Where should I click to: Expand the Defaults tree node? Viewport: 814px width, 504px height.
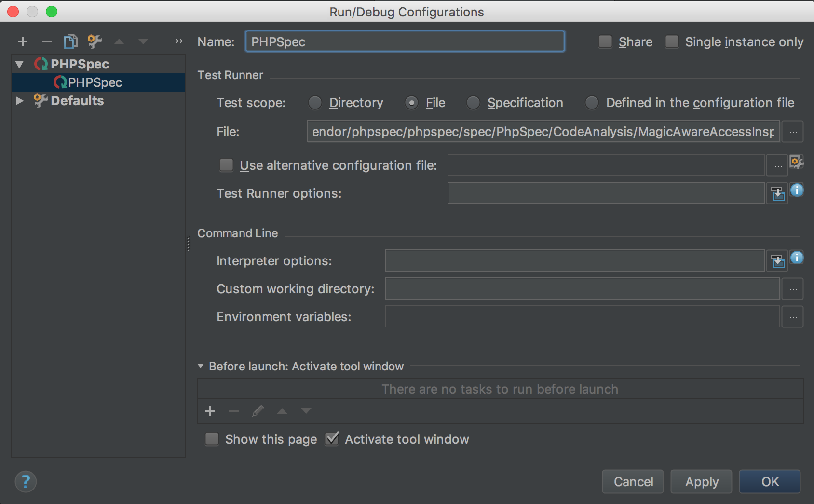tap(19, 101)
